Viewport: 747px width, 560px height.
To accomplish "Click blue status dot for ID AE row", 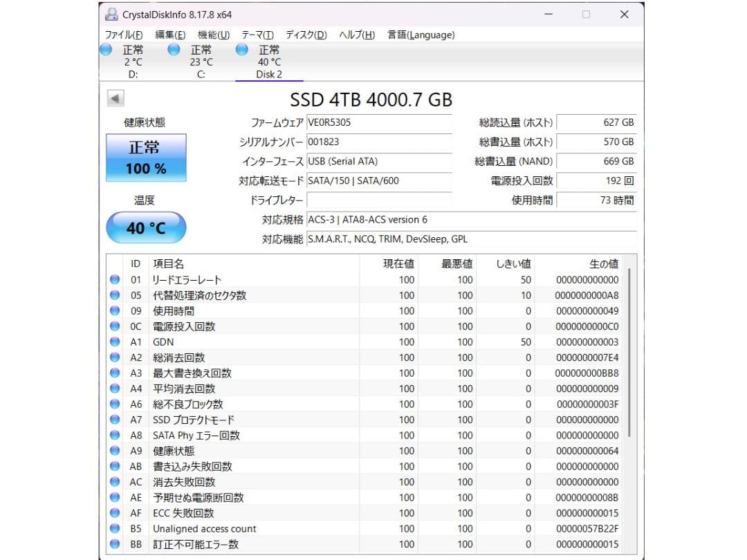I will pyautogui.click(x=115, y=498).
